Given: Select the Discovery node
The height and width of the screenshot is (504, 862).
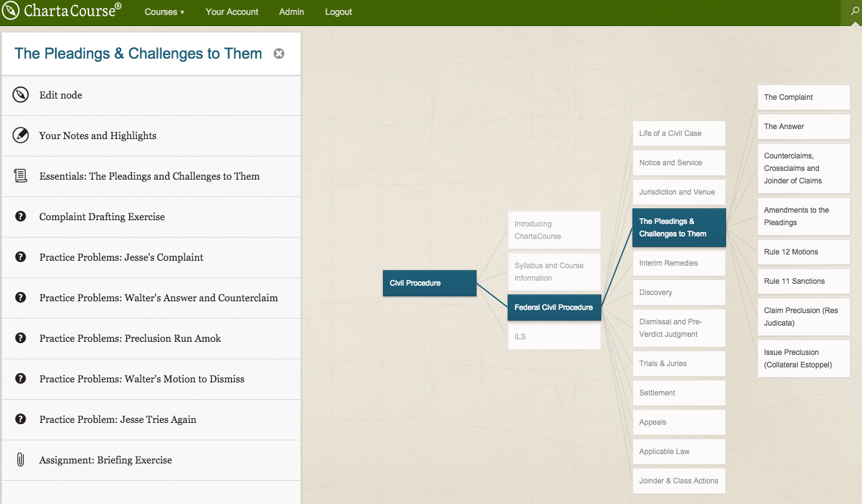Looking at the screenshot, I should 679,293.
